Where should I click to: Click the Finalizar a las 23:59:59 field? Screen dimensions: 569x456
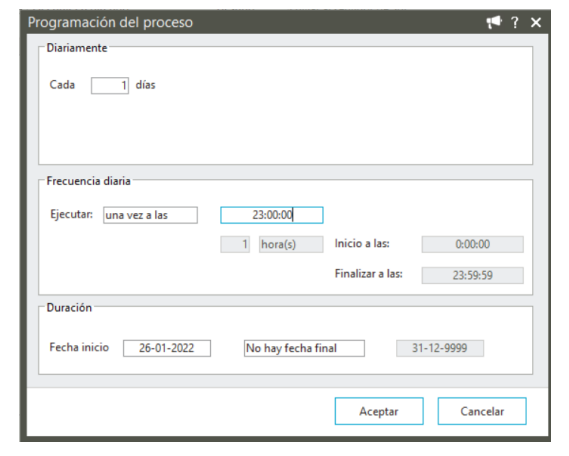click(472, 275)
